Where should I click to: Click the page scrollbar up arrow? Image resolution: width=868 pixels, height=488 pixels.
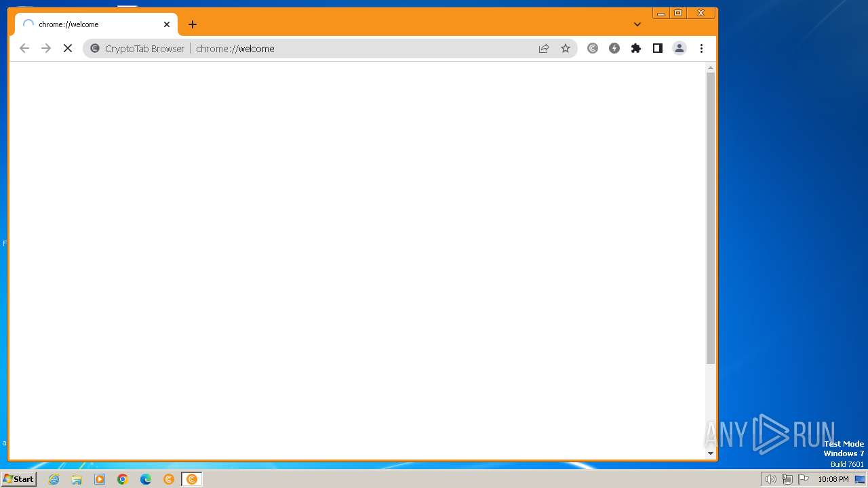point(711,68)
